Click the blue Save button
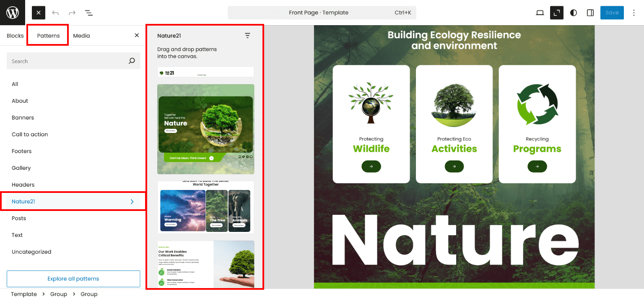This screenshot has width=644, height=299. pyautogui.click(x=612, y=13)
